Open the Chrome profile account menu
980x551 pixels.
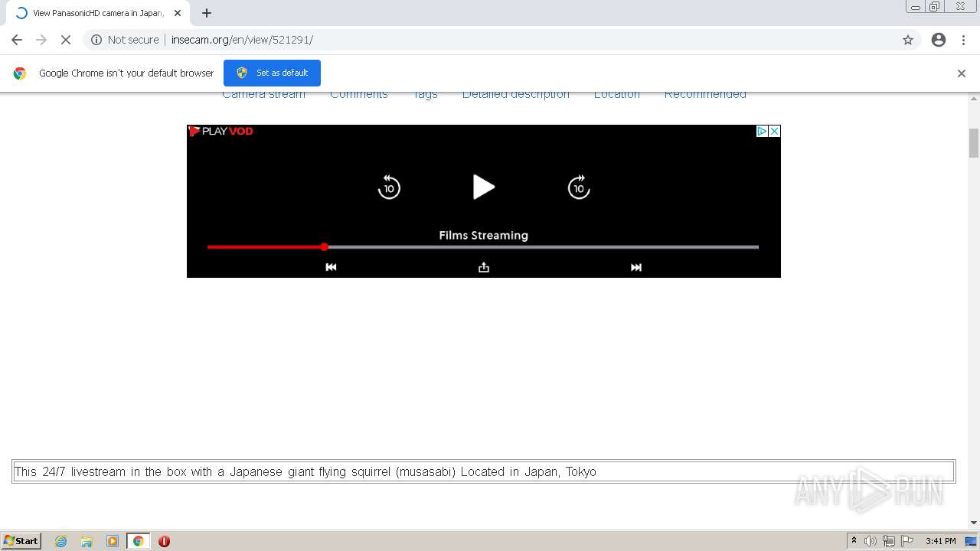(x=939, y=40)
